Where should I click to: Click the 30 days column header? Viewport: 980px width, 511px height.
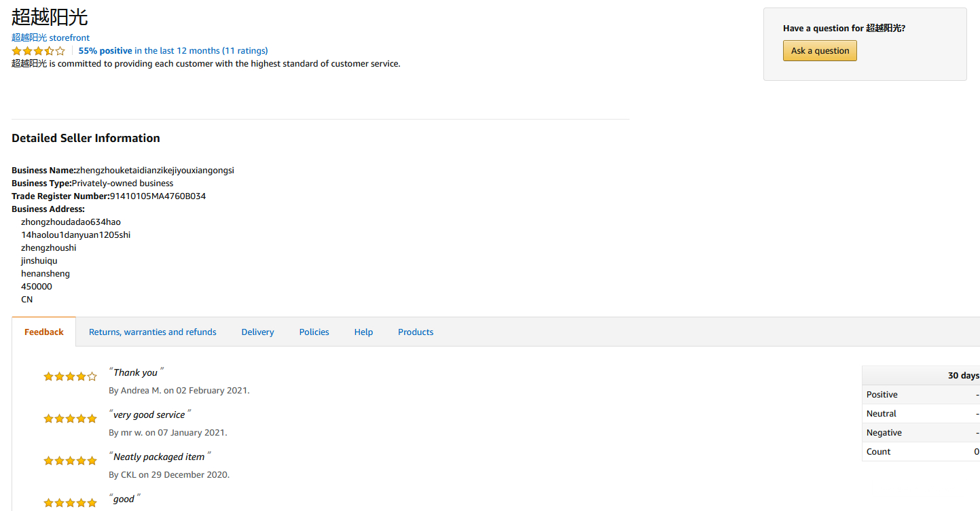coord(963,376)
